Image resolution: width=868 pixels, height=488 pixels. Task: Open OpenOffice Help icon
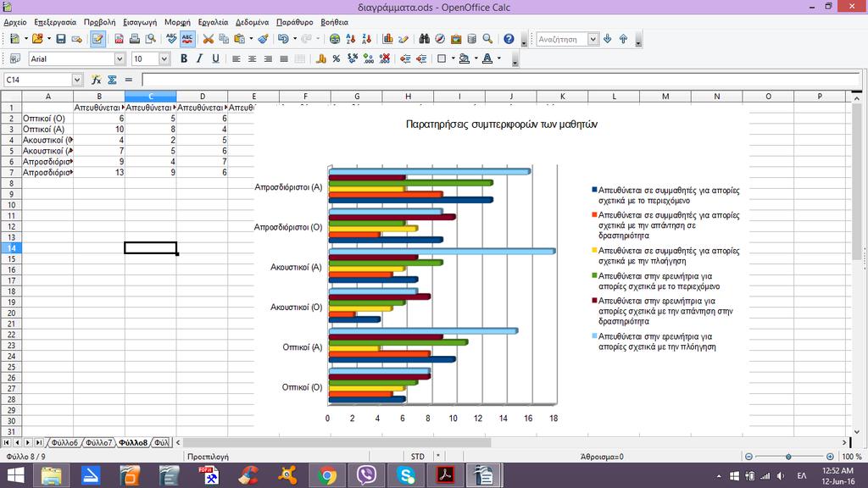[x=509, y=39]
